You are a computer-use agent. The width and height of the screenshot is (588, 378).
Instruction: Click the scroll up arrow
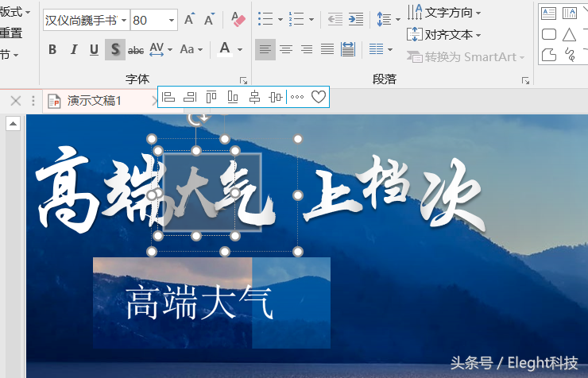[14, 124]
